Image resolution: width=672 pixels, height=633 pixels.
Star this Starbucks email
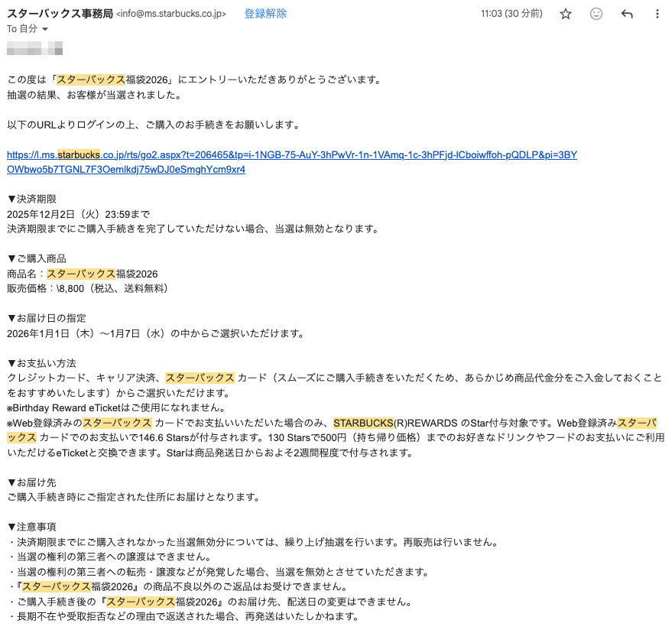566,14
